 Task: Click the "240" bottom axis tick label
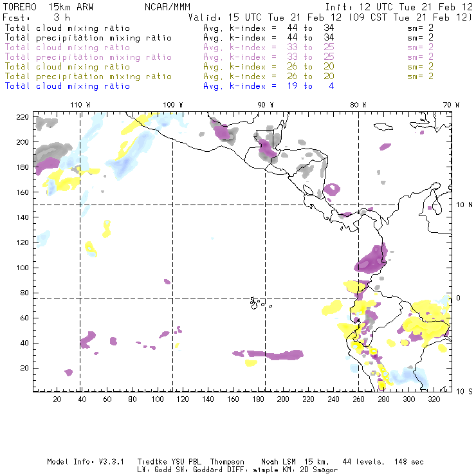tap(333, 399)
